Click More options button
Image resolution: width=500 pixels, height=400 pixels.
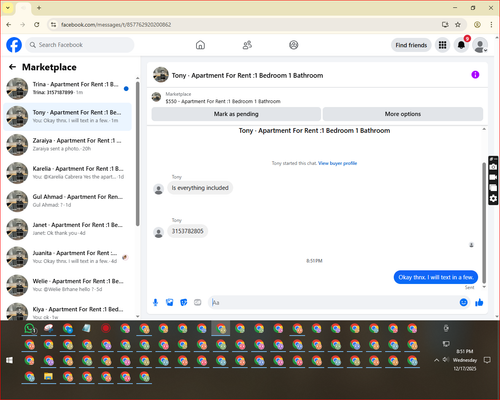(x=403, y=114)
